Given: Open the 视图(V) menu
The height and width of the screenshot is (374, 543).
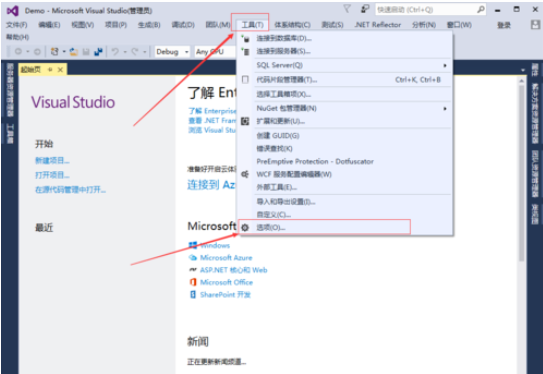Looking at the screenshot, I should click(x=82, y=25).
